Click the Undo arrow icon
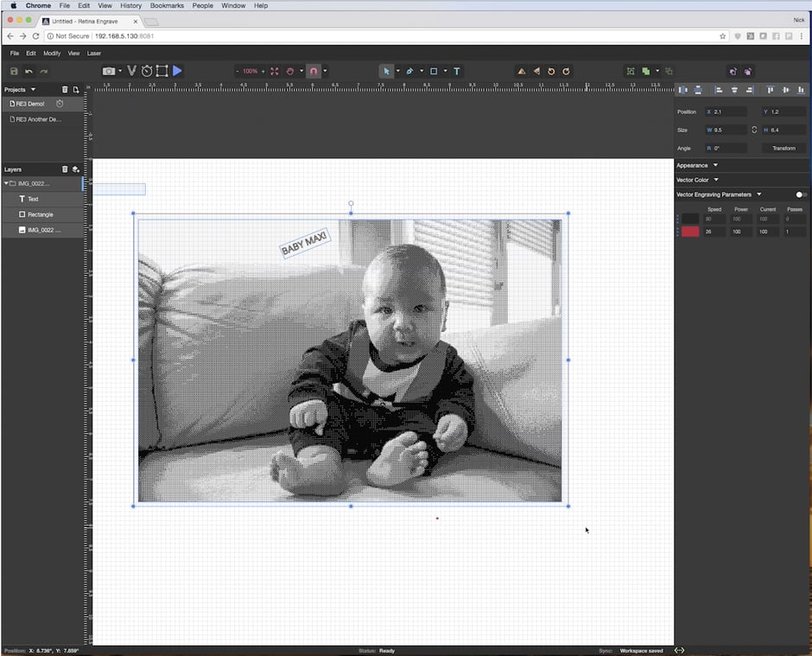The width and height of the screenshot is (812, 656). tap(29, 71)
